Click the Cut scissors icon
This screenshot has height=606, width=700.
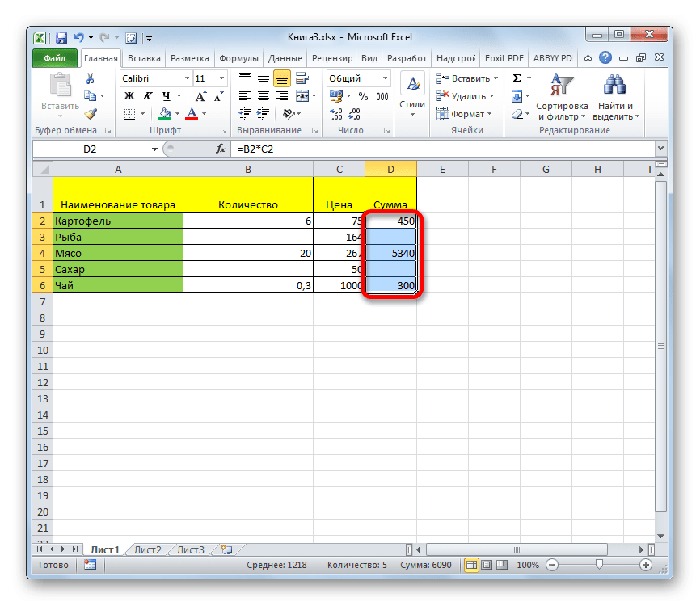coord(91,78)
